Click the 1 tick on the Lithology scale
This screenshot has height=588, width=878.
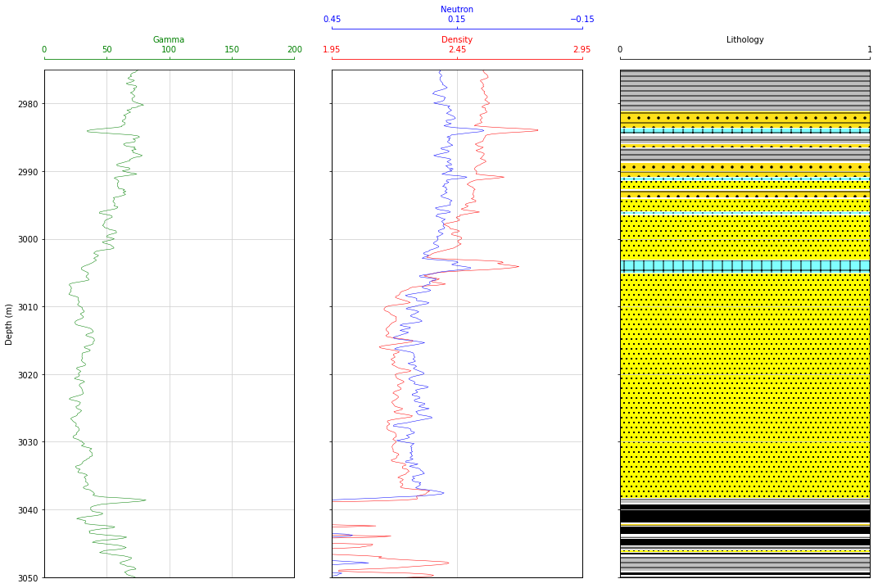point(870,50)
